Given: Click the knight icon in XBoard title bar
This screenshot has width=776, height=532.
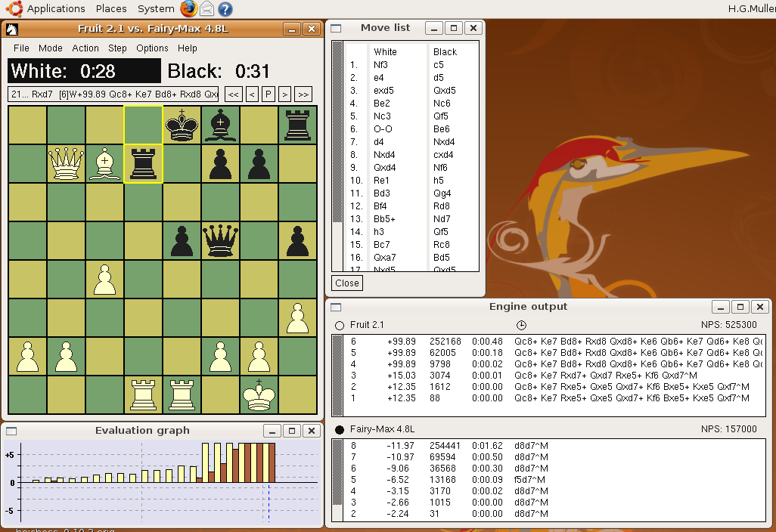Looking at the screenshot, I should pyautogui.click(x=12, y=29).
